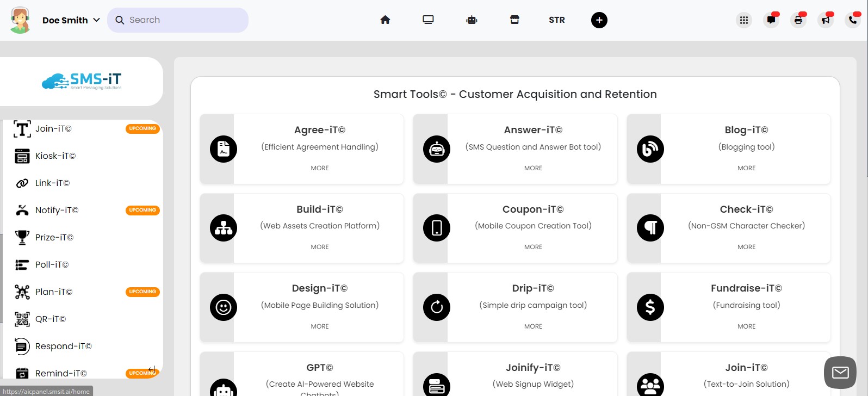Click MORE under Agree-iT card
The image size is (868, 396).
[x=320, y=168]
